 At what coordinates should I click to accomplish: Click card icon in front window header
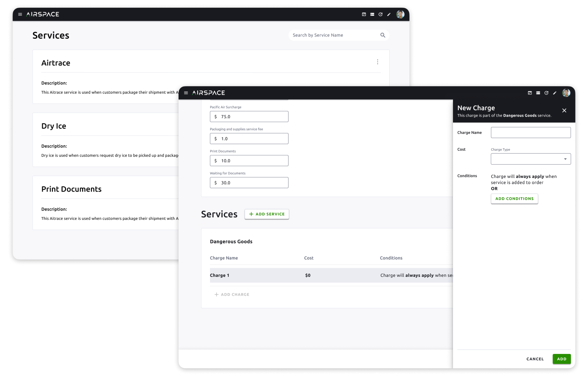538,93
